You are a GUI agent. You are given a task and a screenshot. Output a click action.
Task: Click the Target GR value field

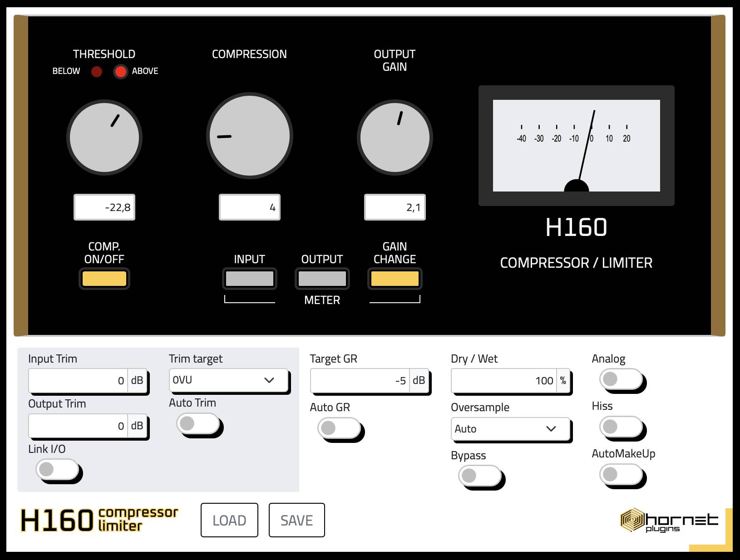pyautogui.click(x=360, y=381)
